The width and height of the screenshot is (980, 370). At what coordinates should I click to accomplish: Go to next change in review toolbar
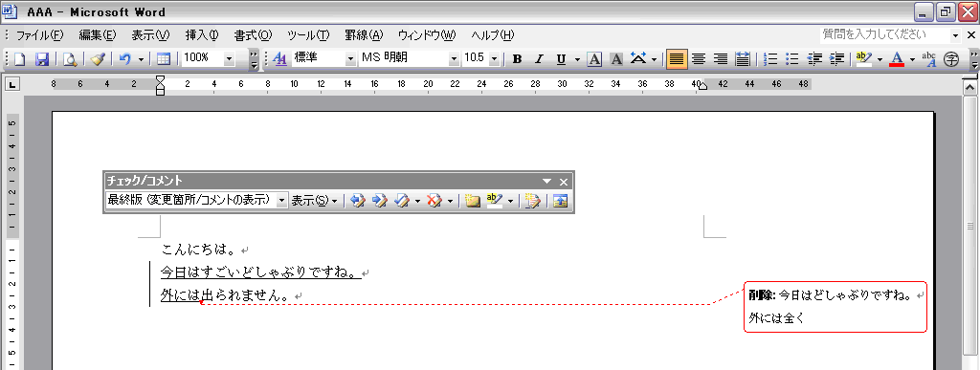(x=379, y=200)
